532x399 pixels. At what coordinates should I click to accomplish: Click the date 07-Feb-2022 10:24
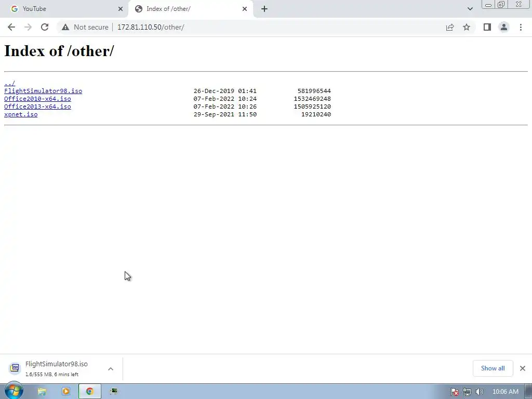tap(225, 99)
